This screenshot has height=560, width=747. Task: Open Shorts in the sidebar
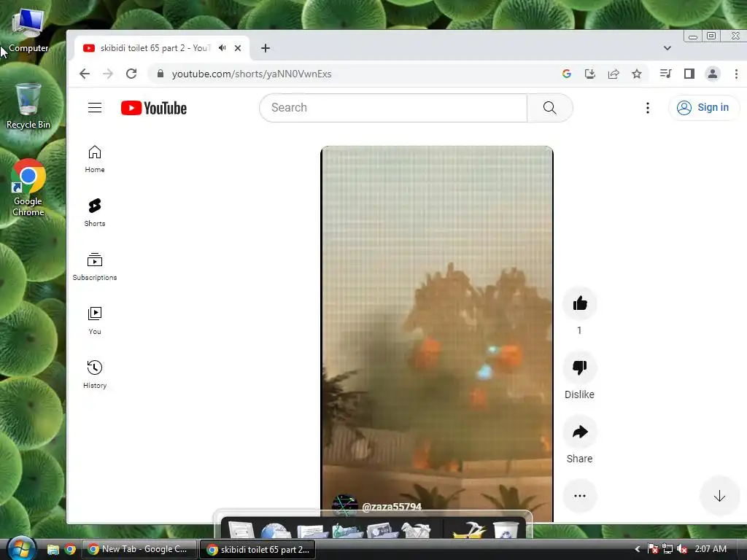[x=95, y=213]
